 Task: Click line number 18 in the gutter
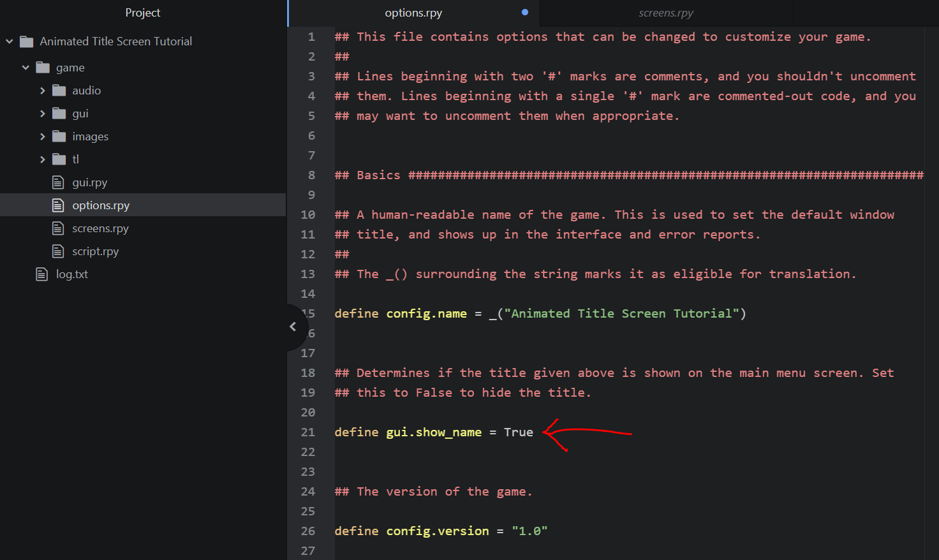[308, 373]
